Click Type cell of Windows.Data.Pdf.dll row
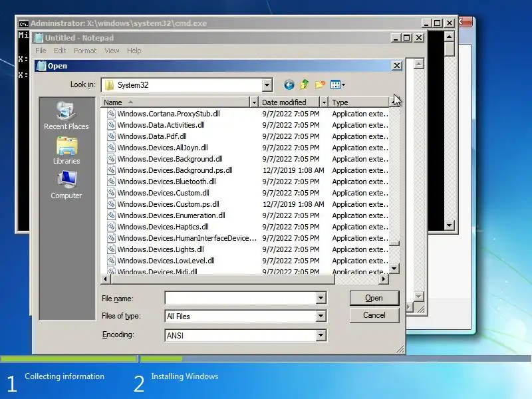Viewport: 532px width, 399px height. [x=360, y=136]
